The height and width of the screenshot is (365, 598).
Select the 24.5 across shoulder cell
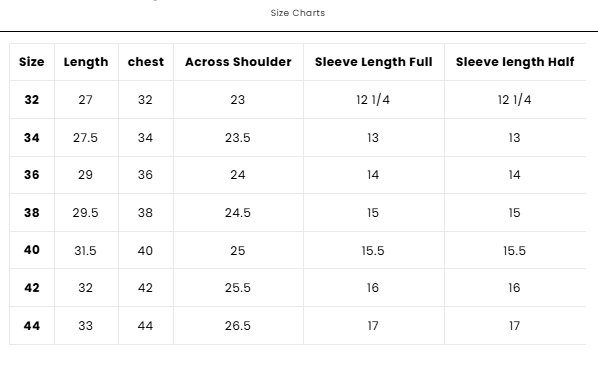pos(238,212)
